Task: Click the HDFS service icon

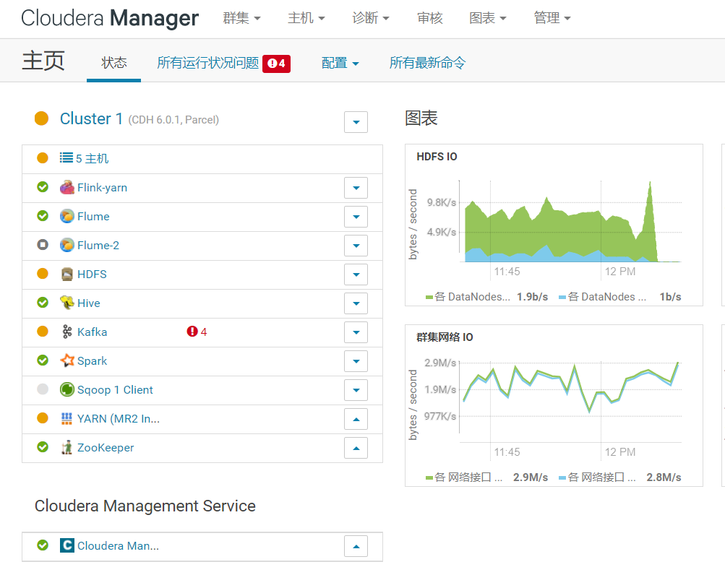Action: click(67, 274)
